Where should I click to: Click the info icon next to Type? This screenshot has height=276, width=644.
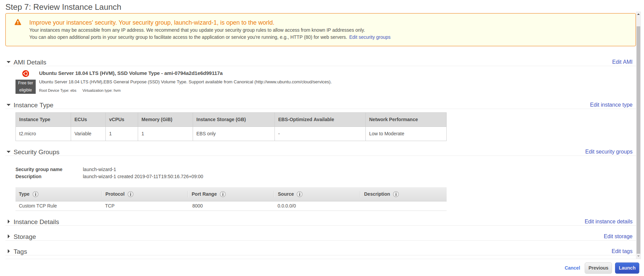(x=35, y=194)
